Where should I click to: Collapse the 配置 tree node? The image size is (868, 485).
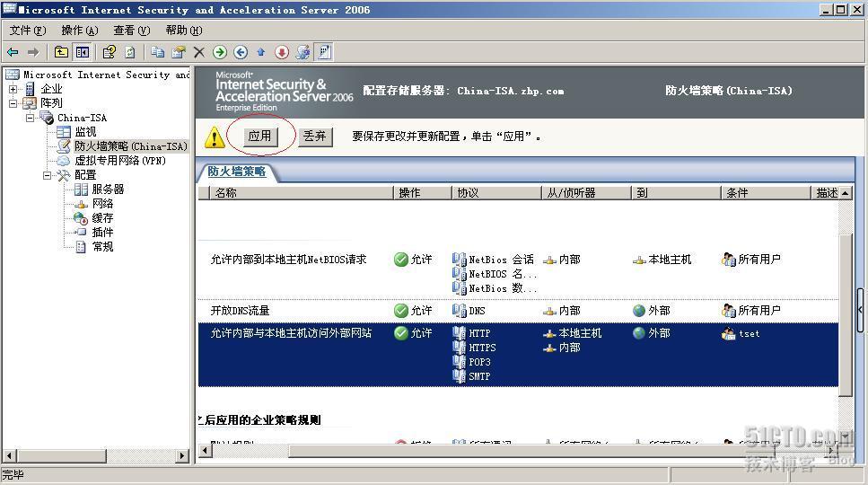pos(47,175)
